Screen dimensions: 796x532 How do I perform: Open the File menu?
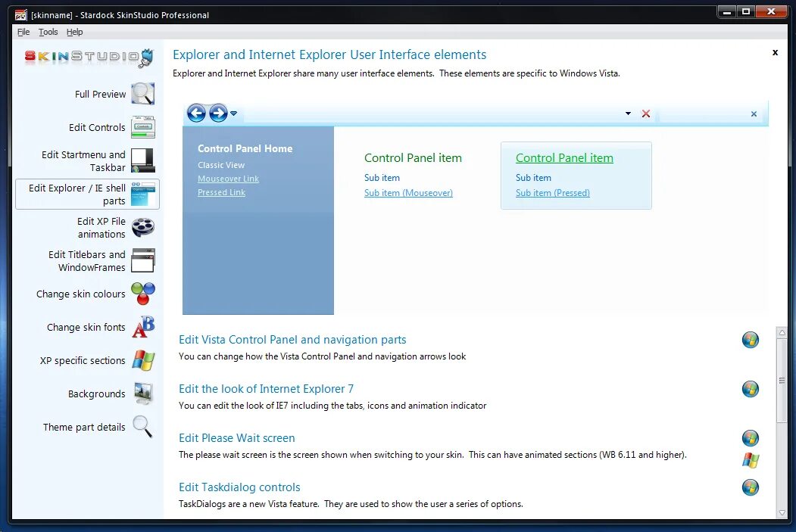pos(23,32)
